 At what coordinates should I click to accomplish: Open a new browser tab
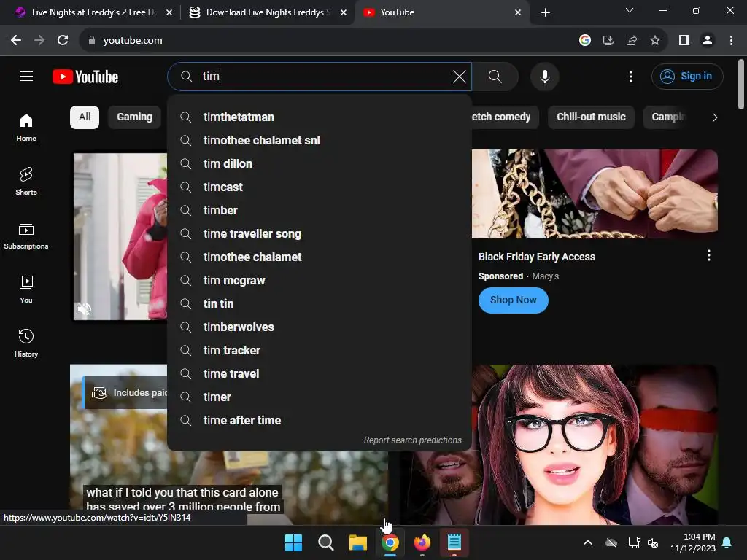(x=546, y=12)
